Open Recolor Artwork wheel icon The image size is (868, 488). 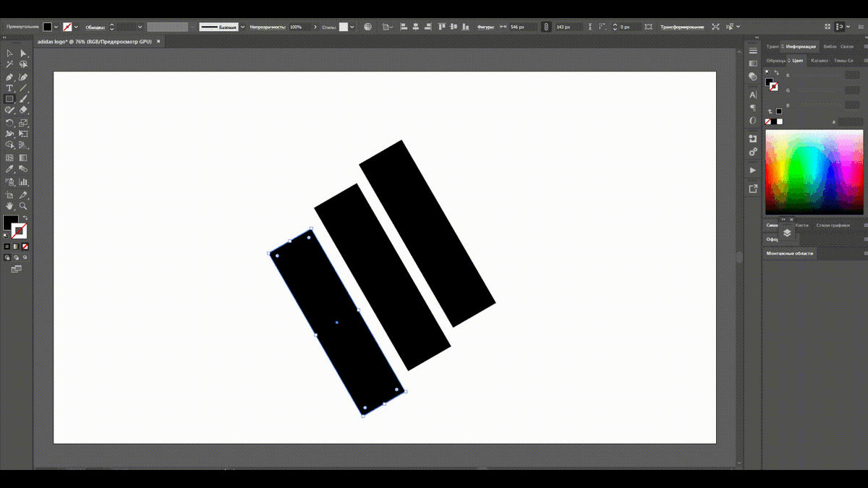[367, 27]
